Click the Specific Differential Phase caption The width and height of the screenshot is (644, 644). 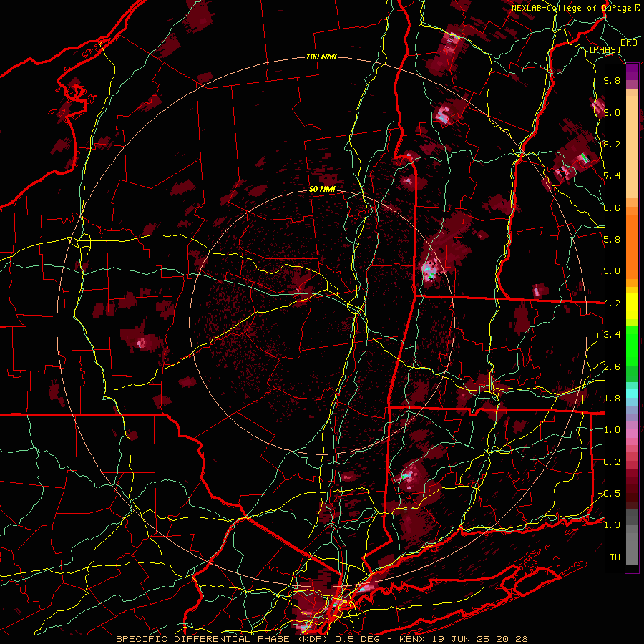tap(322, 639)
